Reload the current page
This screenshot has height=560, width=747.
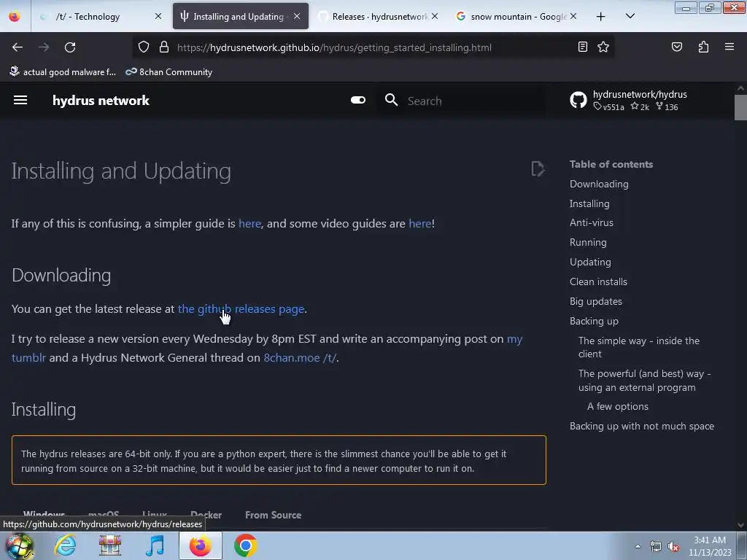(70, 47)
